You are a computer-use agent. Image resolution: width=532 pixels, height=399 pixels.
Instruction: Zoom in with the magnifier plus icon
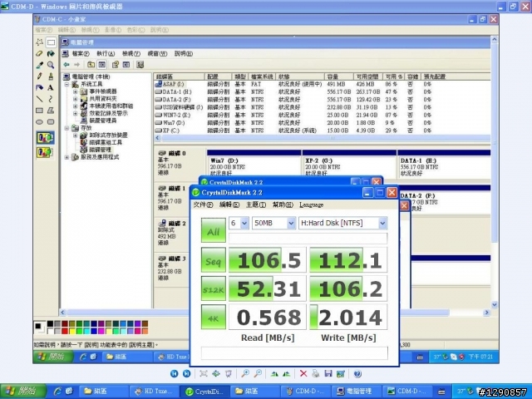[x=245, y=373]
